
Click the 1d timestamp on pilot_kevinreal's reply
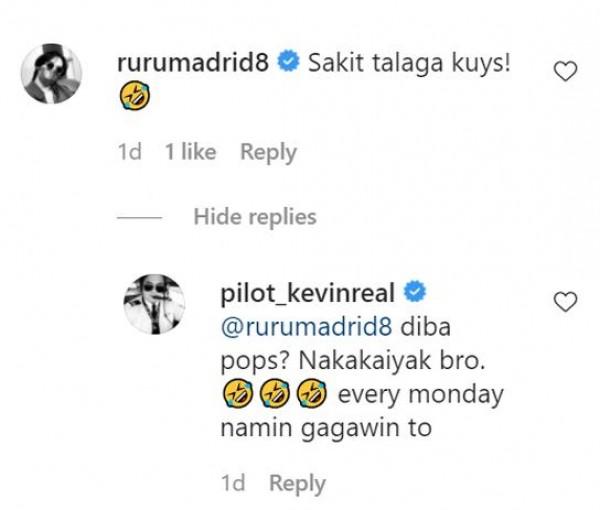pos(231,483)
